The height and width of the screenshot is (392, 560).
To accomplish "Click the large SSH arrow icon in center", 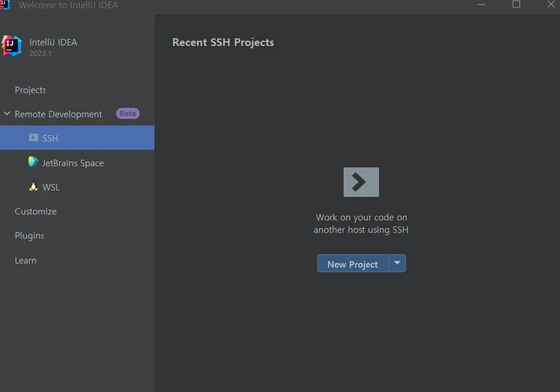I will [x=361, y=182].
